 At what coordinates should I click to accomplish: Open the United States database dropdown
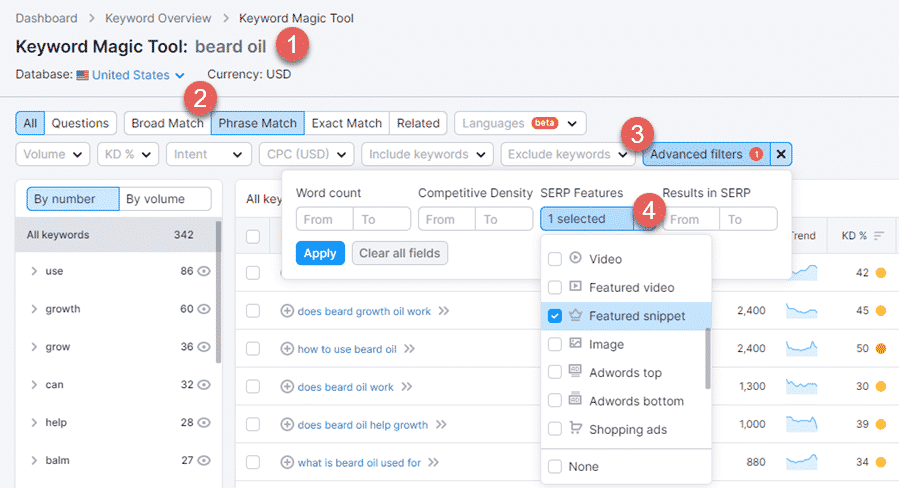point(138,74)
